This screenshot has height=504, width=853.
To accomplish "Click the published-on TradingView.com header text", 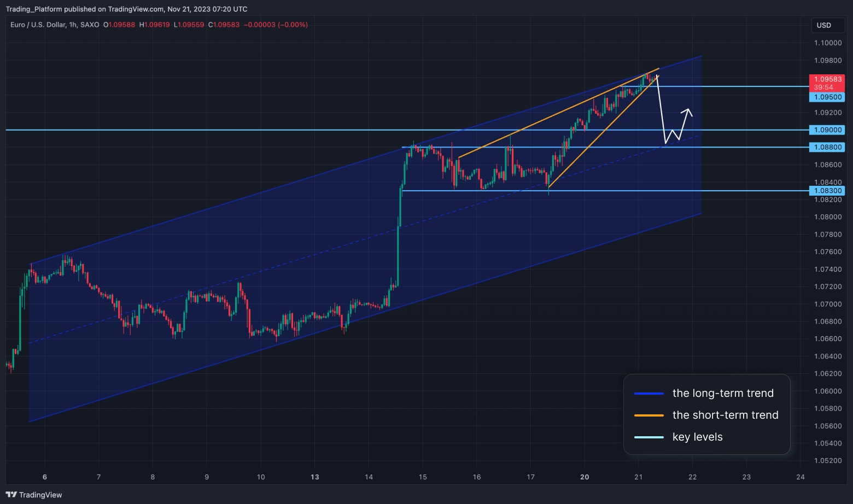I will [x=126, y=9].
